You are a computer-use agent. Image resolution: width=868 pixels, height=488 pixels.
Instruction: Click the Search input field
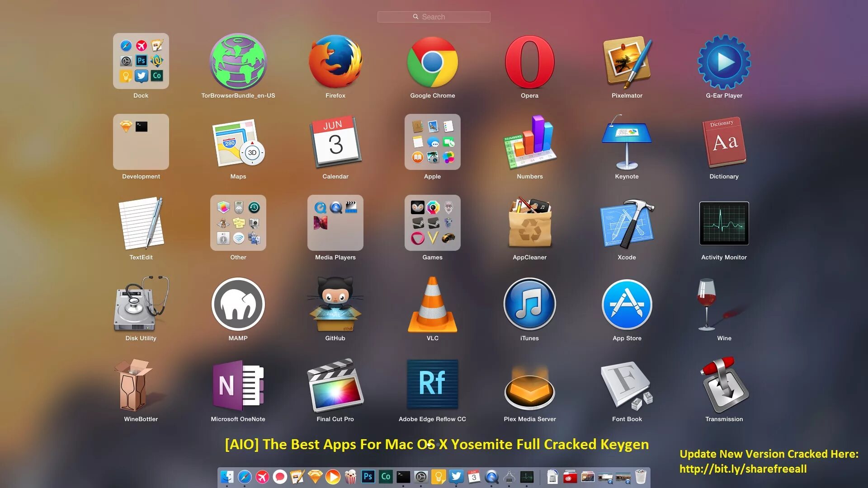coord(434,16)
